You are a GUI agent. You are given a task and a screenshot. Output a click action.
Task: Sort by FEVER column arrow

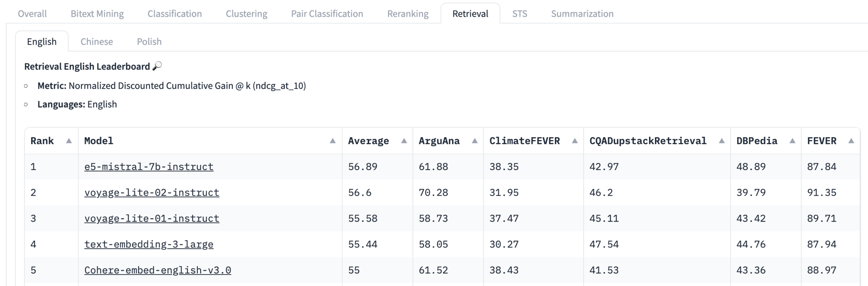click(851, 141)
